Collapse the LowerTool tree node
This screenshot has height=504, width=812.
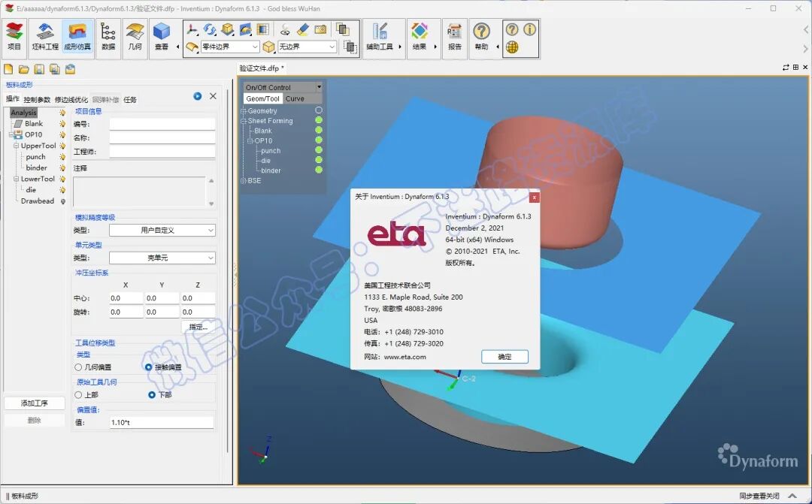coord(16,179)
